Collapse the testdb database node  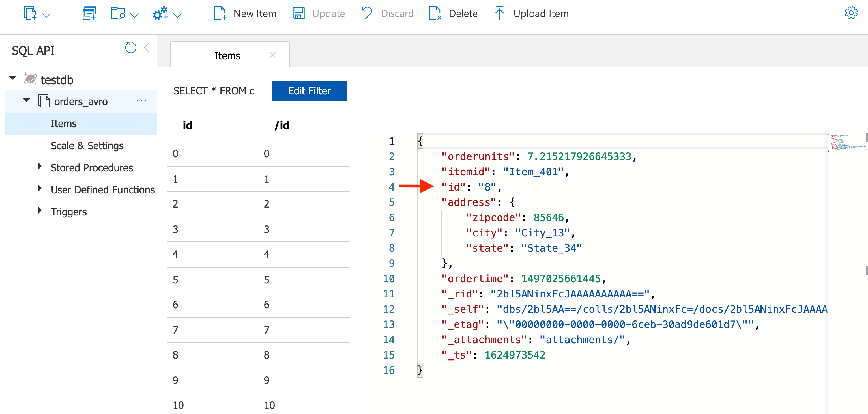point(13,78)
